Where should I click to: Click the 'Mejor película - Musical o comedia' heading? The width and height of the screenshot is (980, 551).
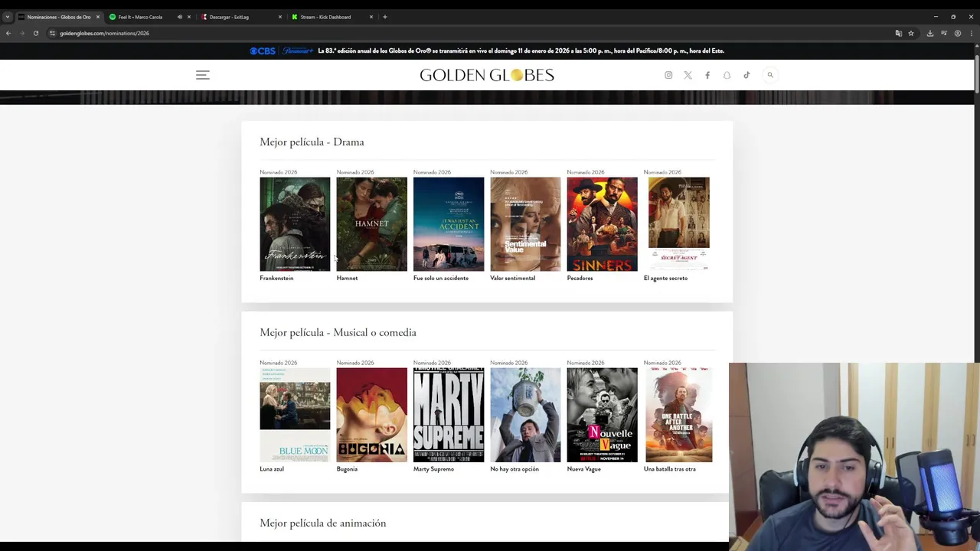pyautogui.click(x=338, y=332)
